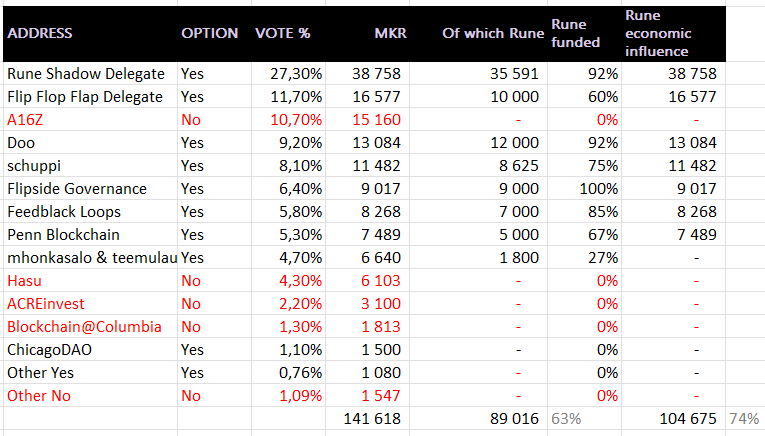Click the 63% cell in totals row

(567, 419)
